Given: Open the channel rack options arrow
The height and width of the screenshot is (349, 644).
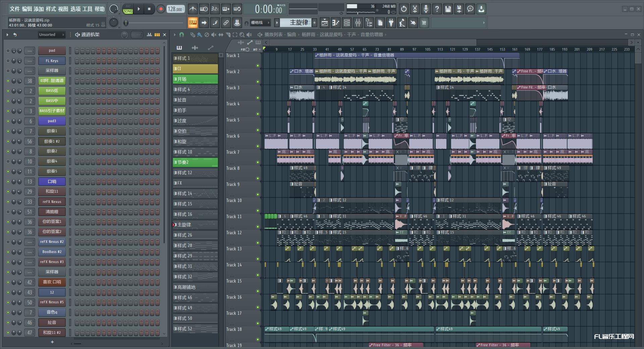Looking at the screenshot, I should pos(7,35).
